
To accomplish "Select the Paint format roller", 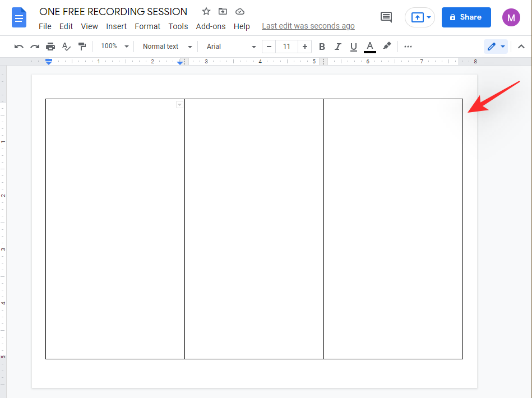I will (82, 47).
